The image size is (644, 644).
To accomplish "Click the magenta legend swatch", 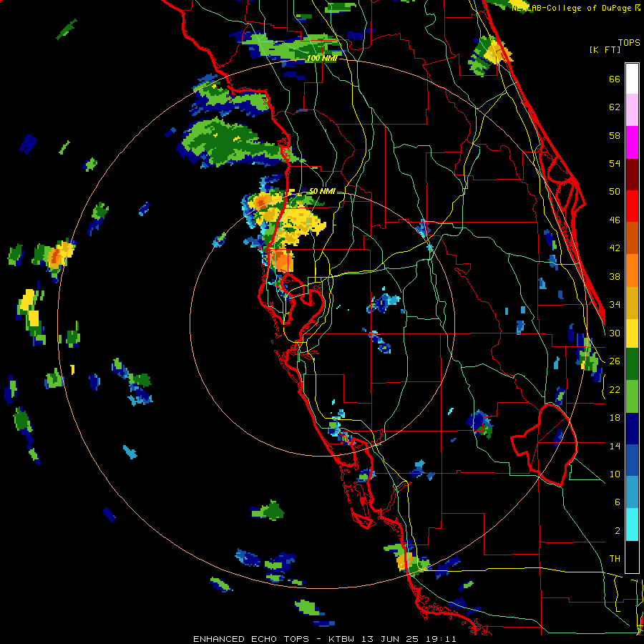I will pos(632,142).
